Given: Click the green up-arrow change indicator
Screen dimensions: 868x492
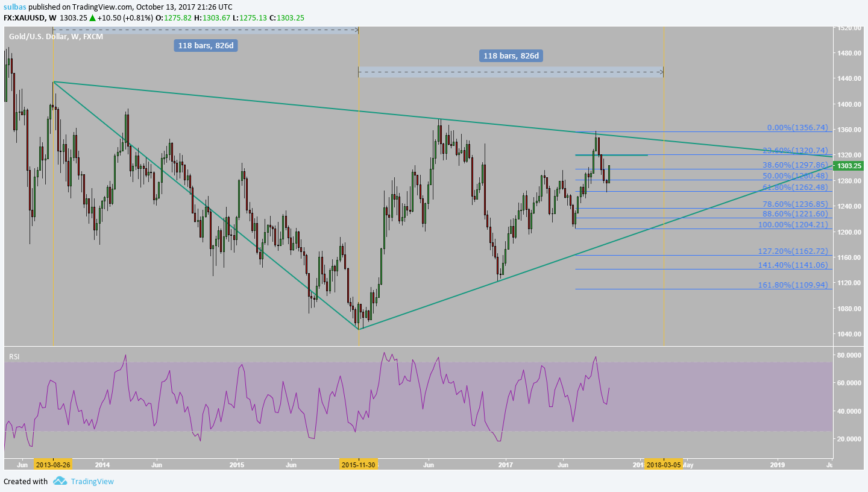Looking at the screenshot, I should 92,17.
